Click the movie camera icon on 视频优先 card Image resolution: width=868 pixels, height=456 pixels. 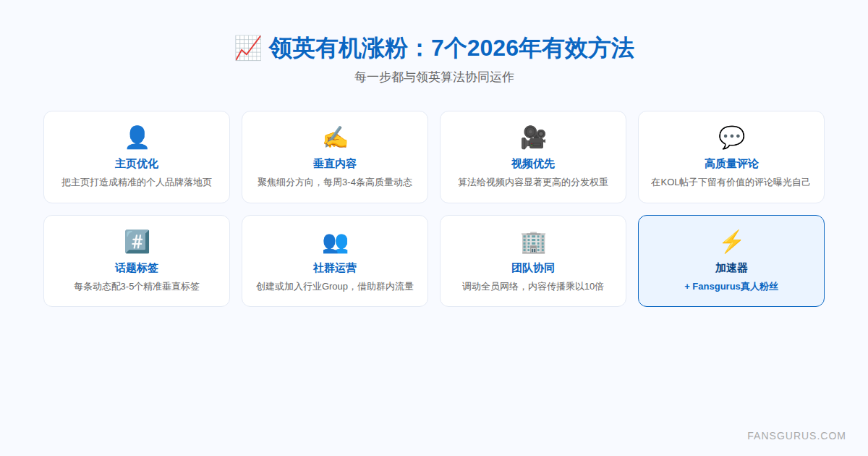click(x=533, y=138)
